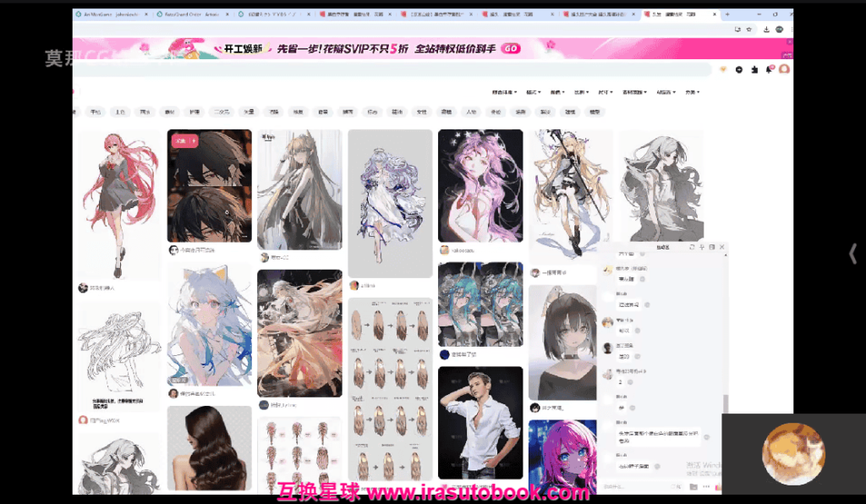The height and width of the screenshot is (504, 866).
Task: Click the search bar below the pink banner
Action: [392, 69]
